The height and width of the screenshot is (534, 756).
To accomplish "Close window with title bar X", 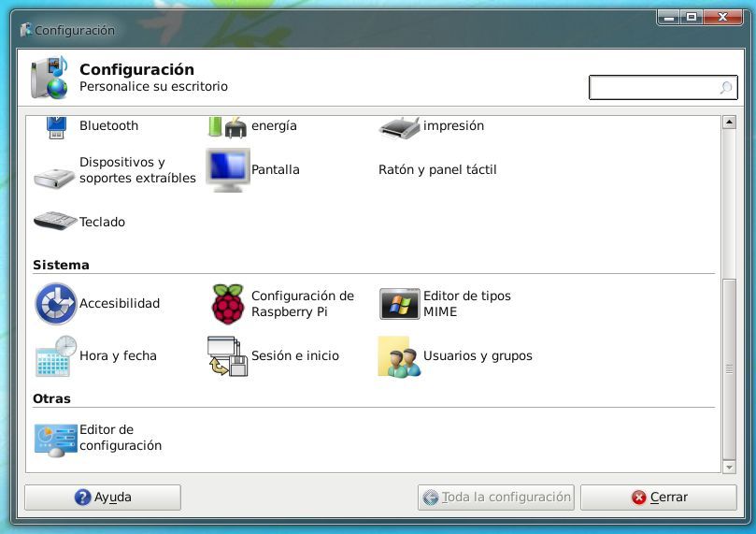I will click(722, 18).
